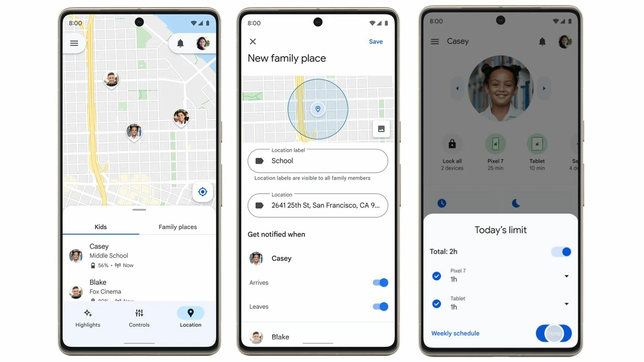Tap the Location tab icon

[190, 312]
